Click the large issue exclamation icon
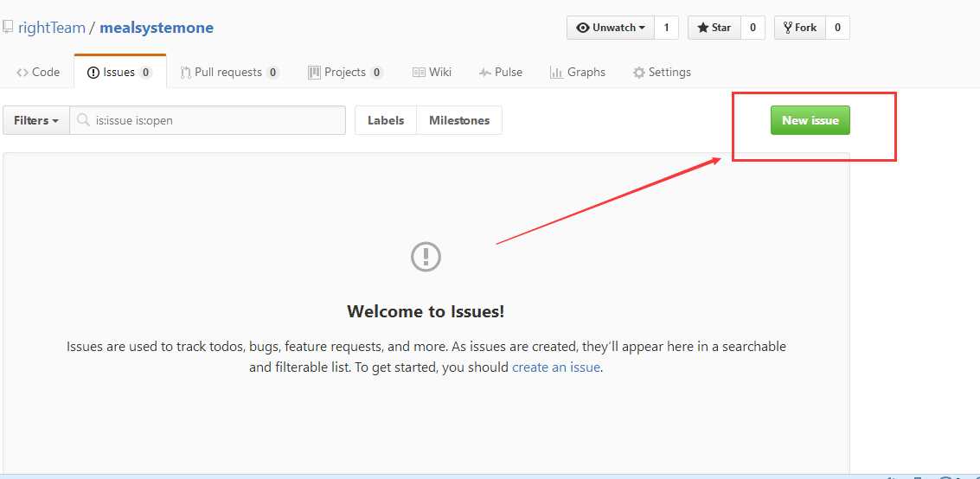 pos(426,256)
